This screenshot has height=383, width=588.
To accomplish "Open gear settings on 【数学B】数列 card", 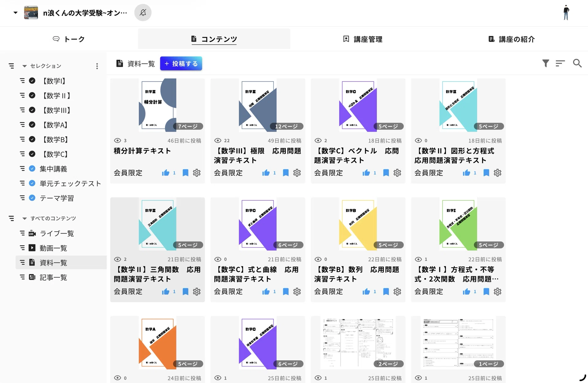I will [x=397, y=291].
